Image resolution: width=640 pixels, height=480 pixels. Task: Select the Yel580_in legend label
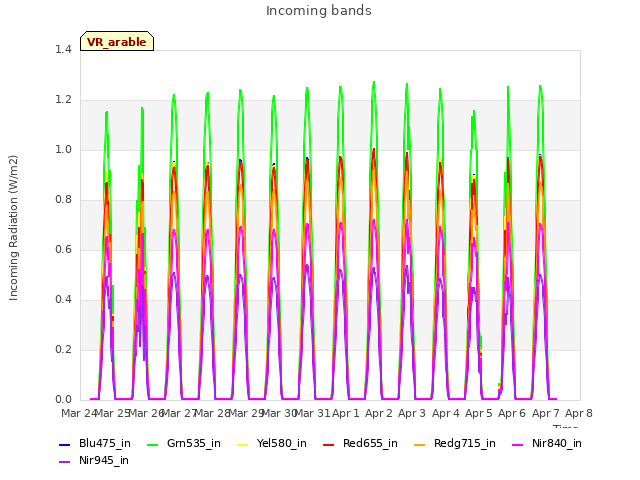282,444
